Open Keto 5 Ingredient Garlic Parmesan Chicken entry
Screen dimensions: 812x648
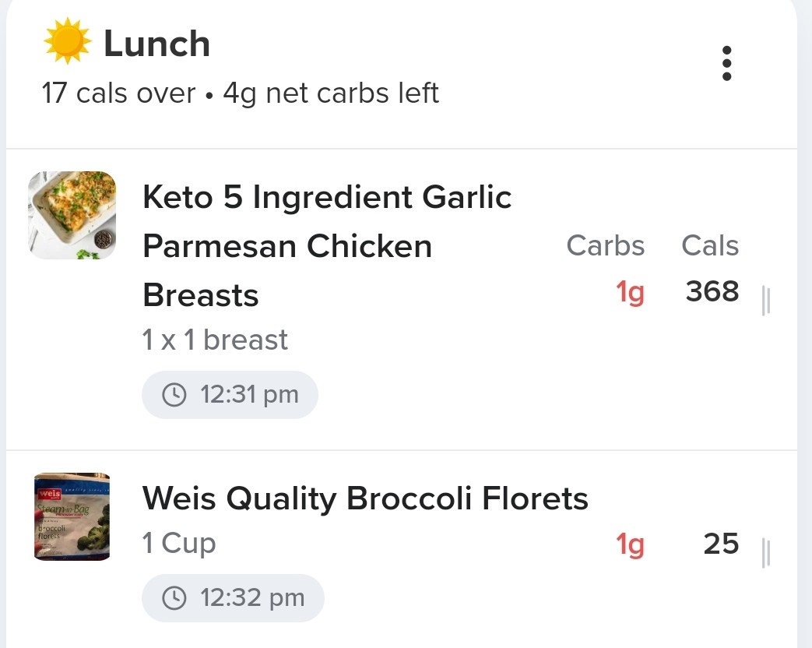pyautogui.click(x=327, y=246)
